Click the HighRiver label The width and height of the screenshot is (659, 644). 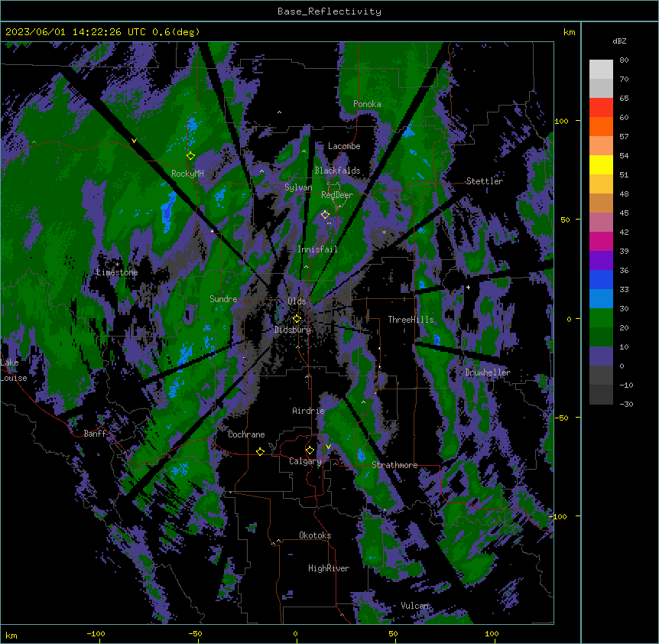point(329,568)
